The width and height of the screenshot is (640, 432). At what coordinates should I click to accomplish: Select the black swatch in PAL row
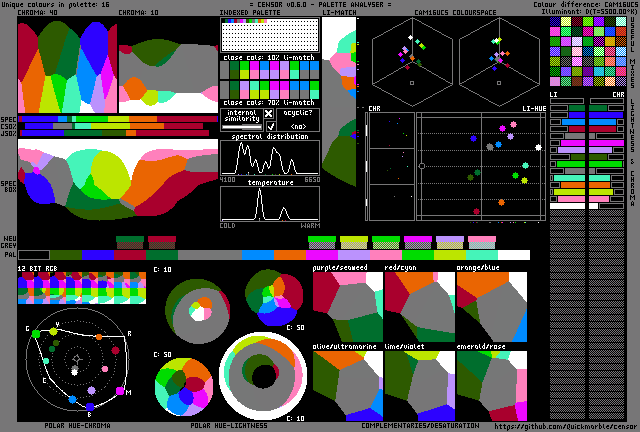[x=34, y=255]
